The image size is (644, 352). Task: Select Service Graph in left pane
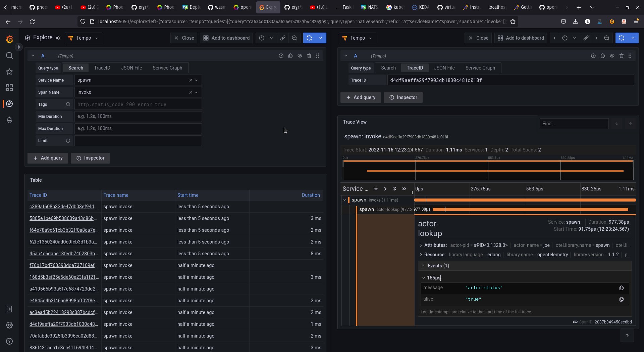coord(167,68)
